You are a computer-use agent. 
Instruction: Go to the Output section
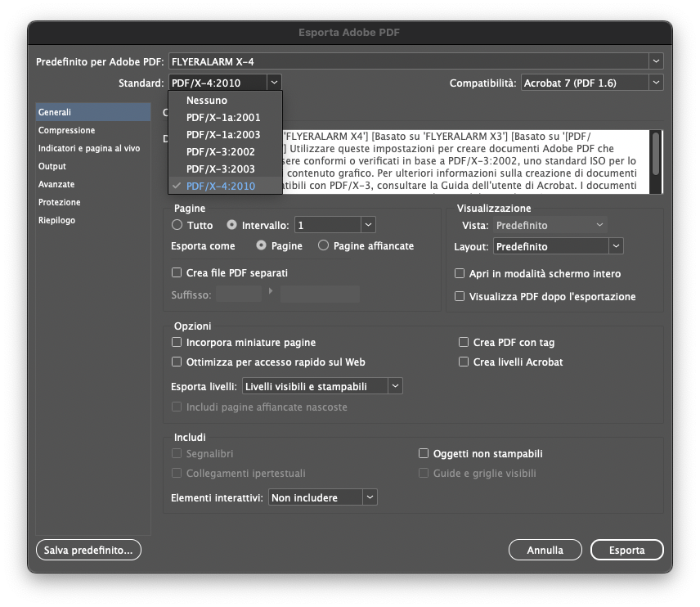52,166
